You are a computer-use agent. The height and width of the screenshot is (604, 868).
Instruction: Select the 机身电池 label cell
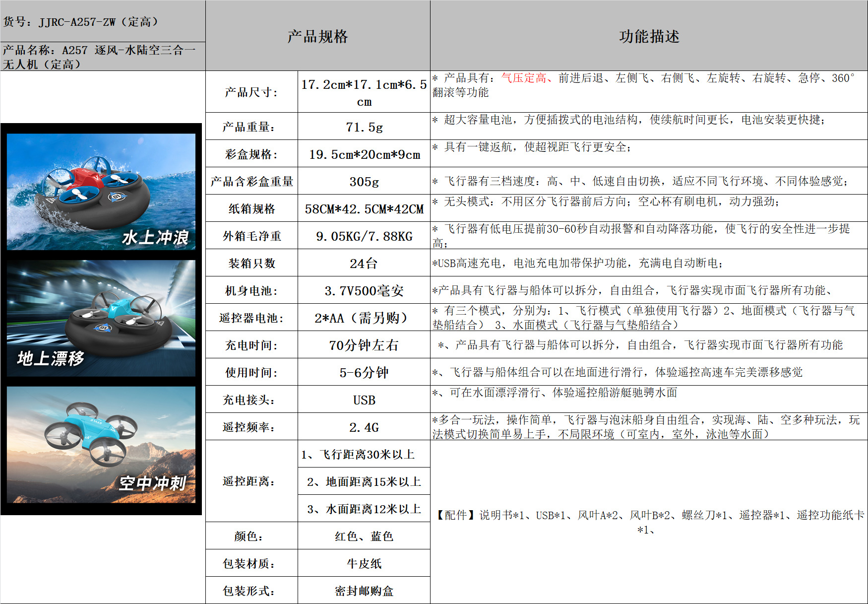[x=251, y=290]
